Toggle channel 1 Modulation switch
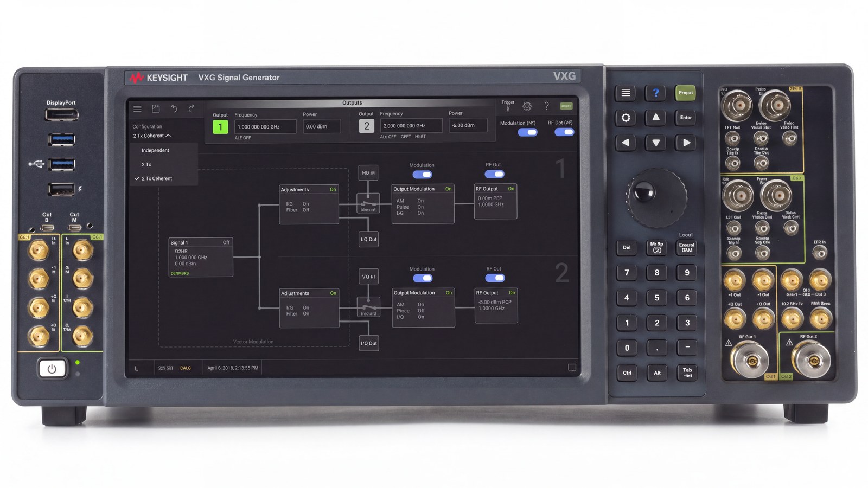The height and width of the screenshot is (488, 868). [422, 175]
